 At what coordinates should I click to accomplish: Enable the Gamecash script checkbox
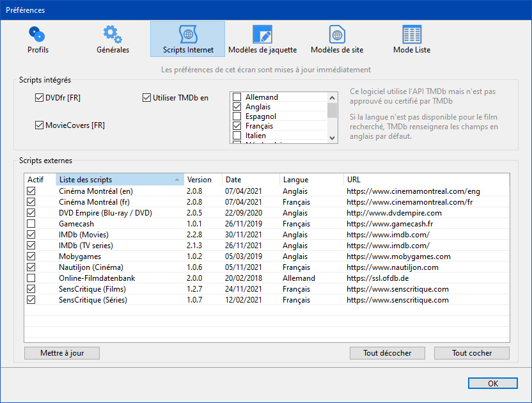31,224
